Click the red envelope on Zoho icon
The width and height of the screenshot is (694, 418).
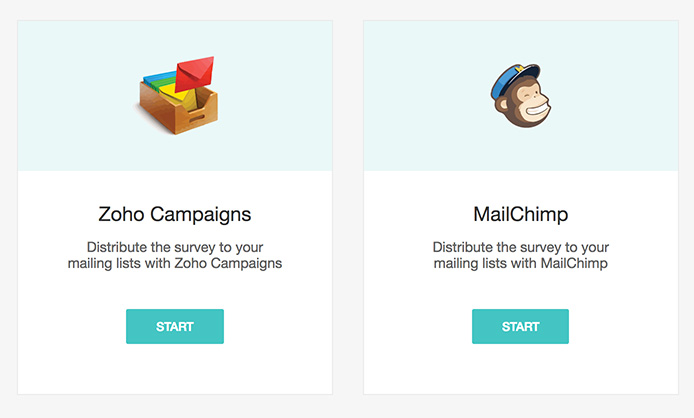[x=194, y=74]
